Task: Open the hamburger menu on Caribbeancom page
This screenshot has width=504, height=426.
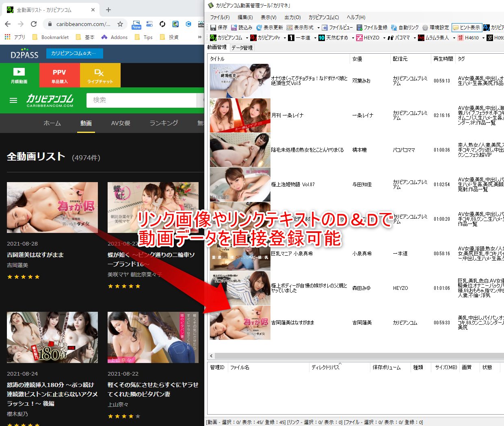Action: pos(13,100)
